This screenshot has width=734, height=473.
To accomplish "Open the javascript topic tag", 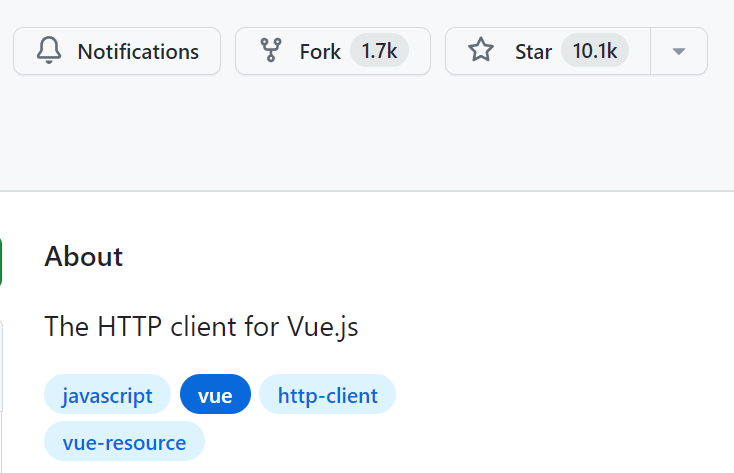I will [x=107, y=395].
